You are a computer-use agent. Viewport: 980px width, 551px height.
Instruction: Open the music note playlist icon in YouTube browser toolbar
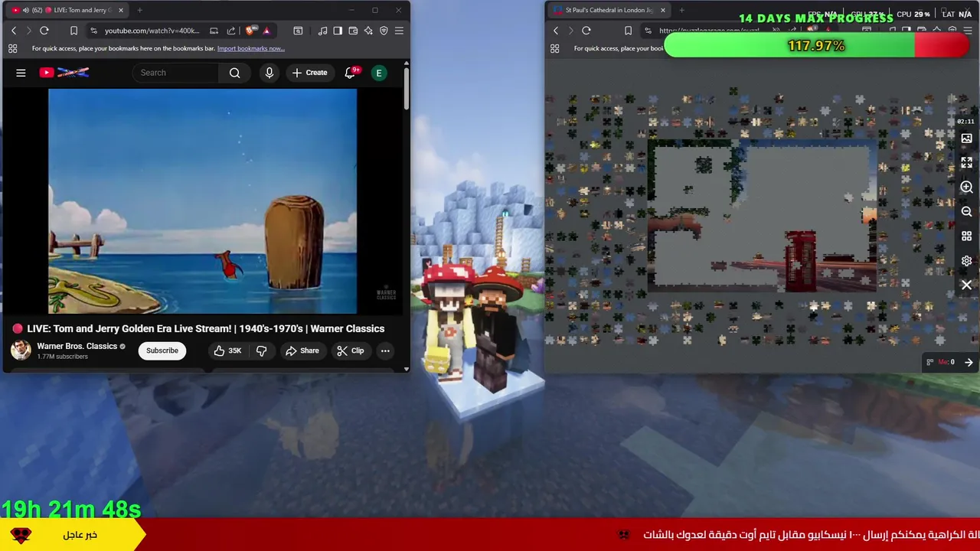[322, 31]
